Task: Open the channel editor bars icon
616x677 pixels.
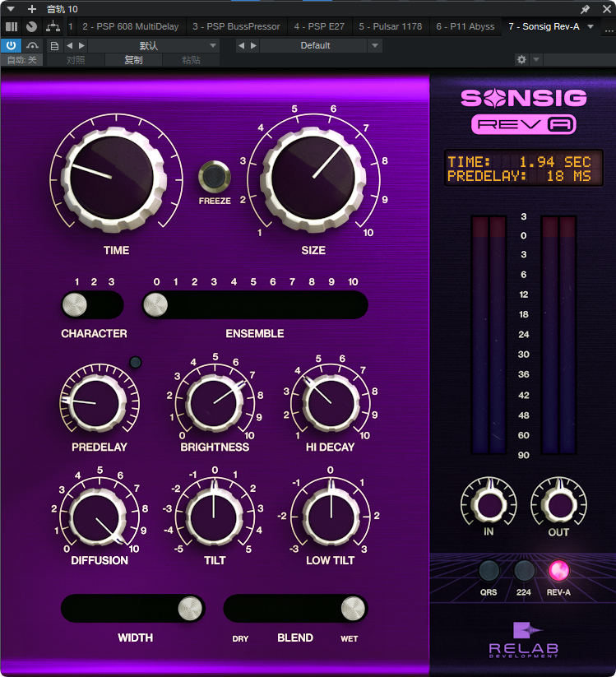Action: click(12, 27)
